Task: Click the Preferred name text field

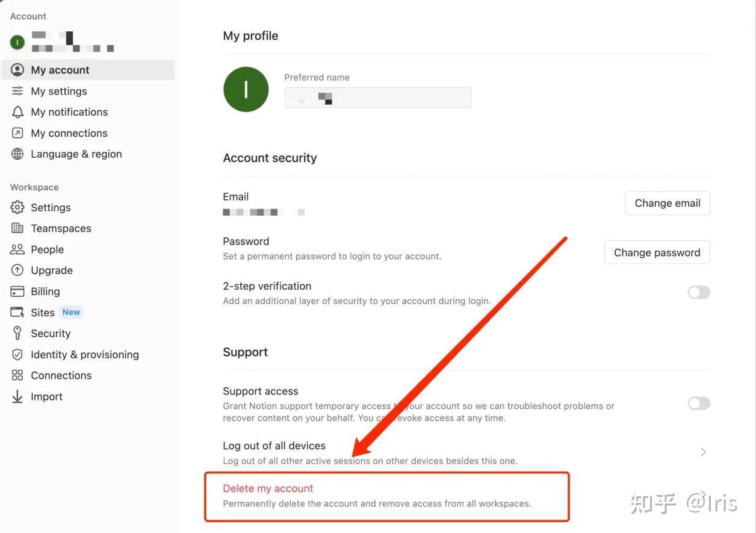Action: (x=377, y=98)
